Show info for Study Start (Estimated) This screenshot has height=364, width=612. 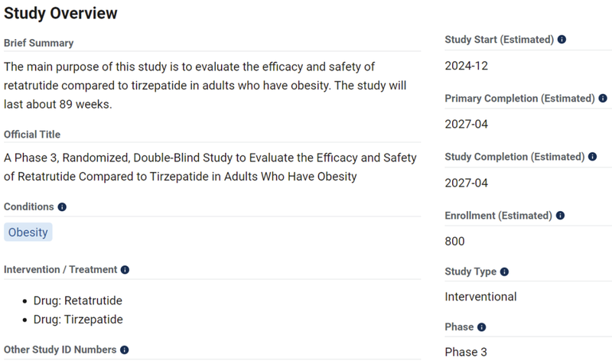click(562, 40)
